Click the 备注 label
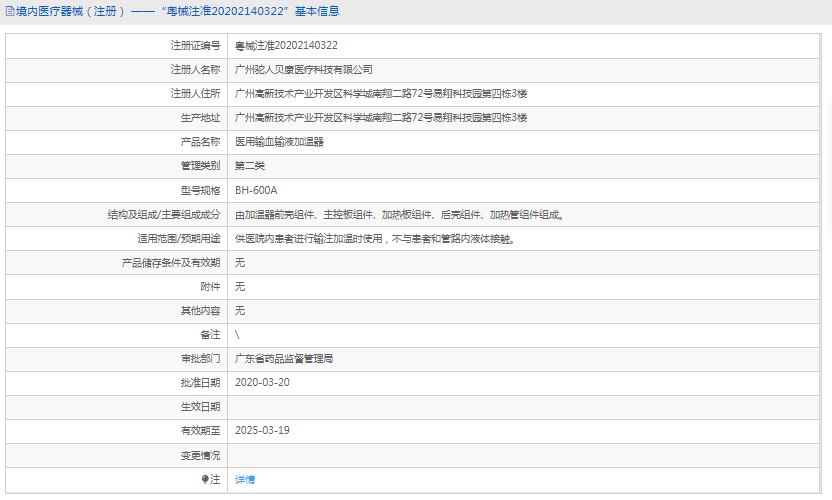Screen dimensions: 832x500 210,334
